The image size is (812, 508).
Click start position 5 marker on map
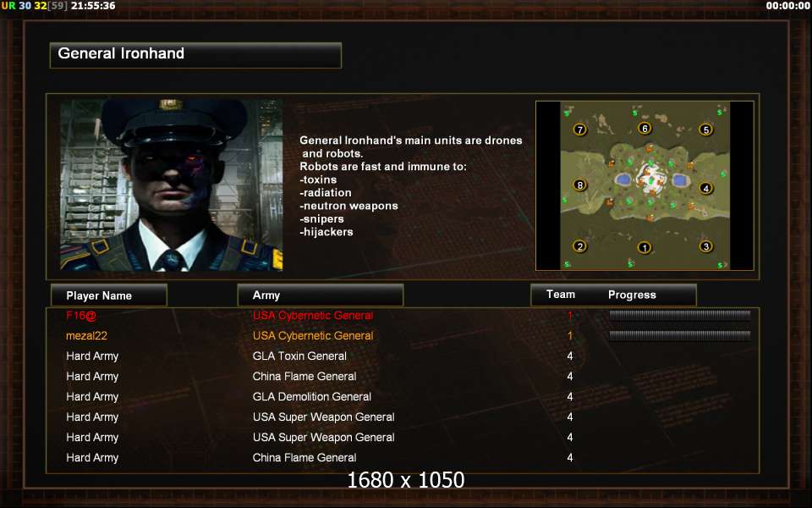[x=705, y=130]
